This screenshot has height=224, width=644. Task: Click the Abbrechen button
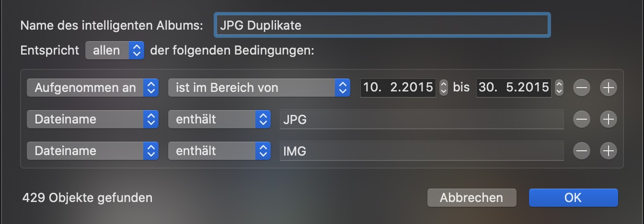tap(471, 198)
